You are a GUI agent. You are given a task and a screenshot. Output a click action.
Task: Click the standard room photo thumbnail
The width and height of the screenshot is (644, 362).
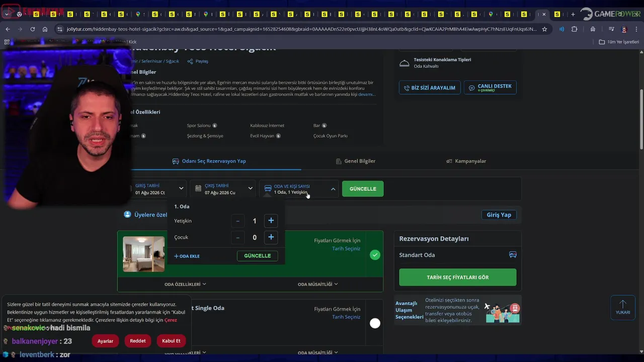pyautogui.click(x=143, y=254)
